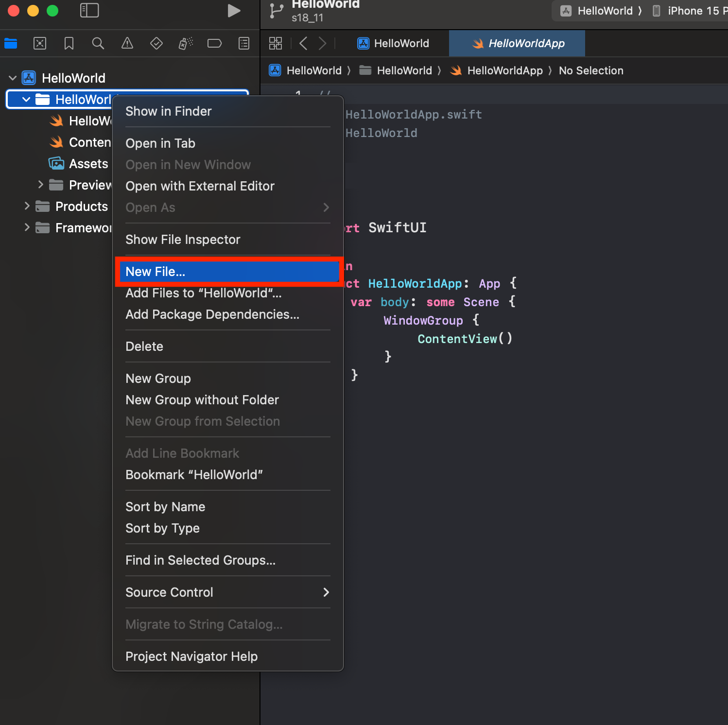The image size is (728, 725).
Task: Toggle the navigator sidebar panel
Action: point(89,11)
